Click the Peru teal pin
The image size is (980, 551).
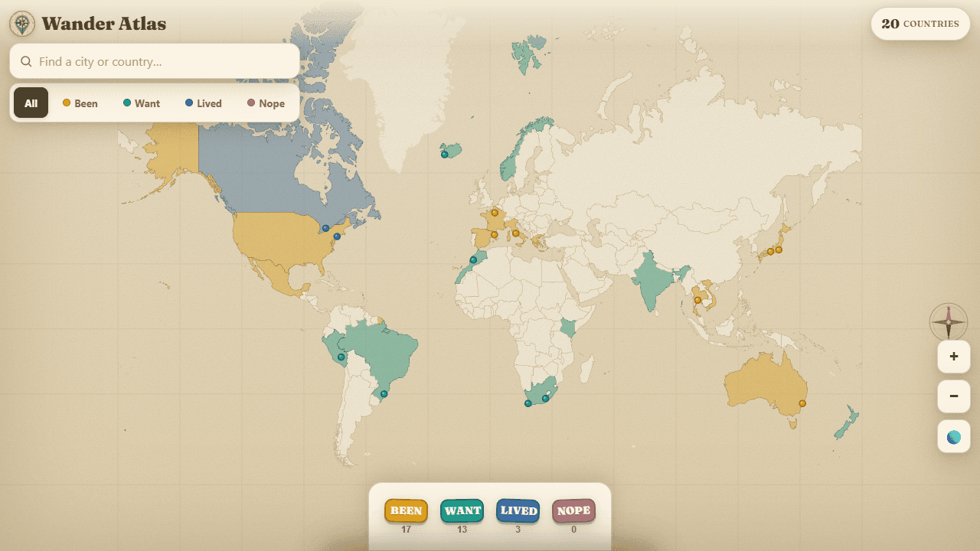click(x=341, y=357)
